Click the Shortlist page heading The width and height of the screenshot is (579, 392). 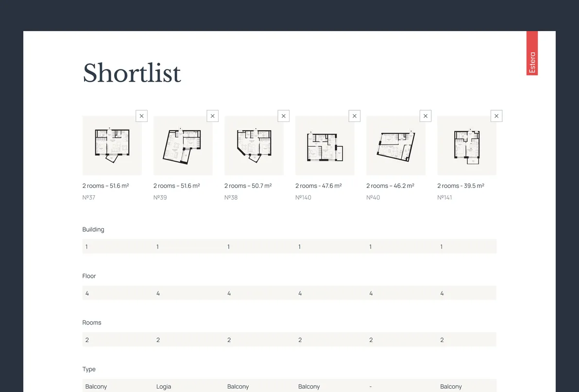(132, 73)
